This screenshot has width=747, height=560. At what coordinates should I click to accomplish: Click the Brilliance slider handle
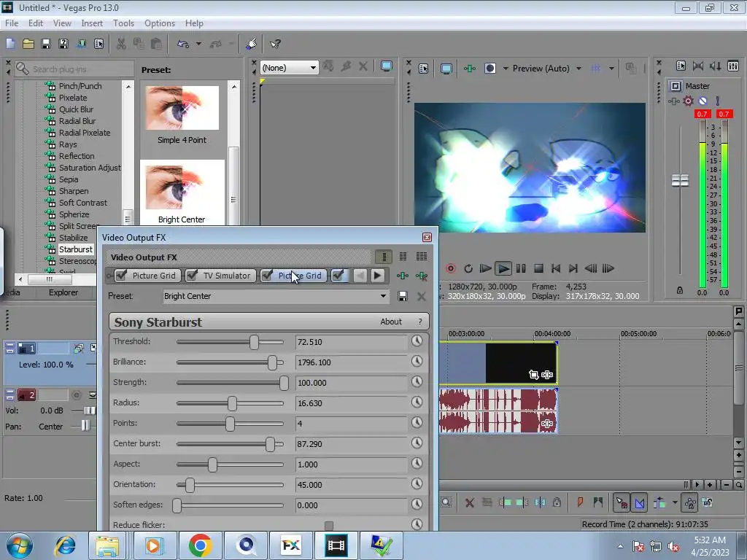tap(272, 362)
